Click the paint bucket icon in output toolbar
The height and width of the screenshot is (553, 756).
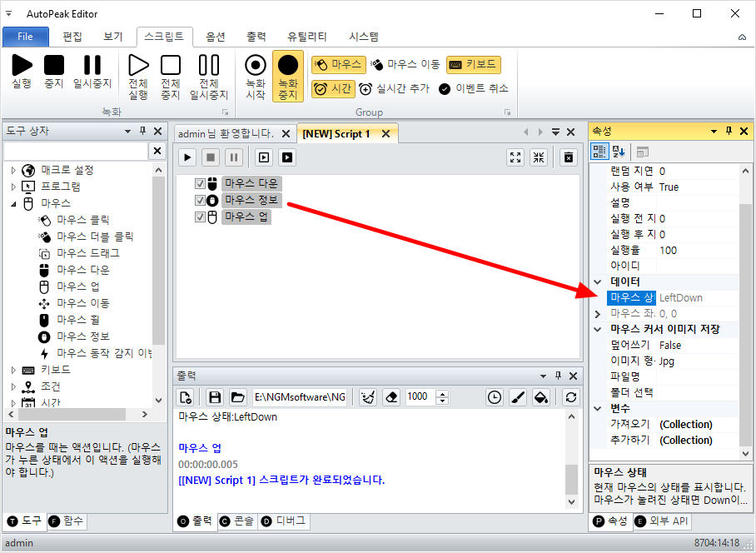pyautogui.click(x=541, y=397)
